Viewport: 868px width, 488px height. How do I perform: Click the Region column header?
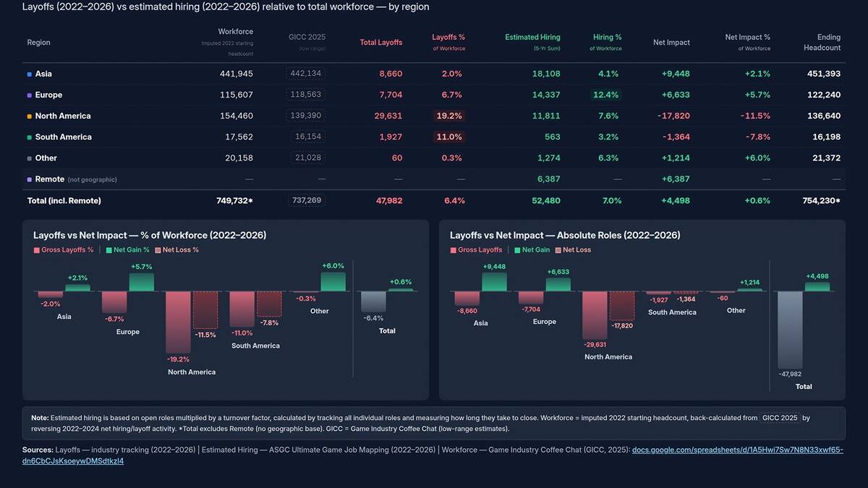click(39, 43)
